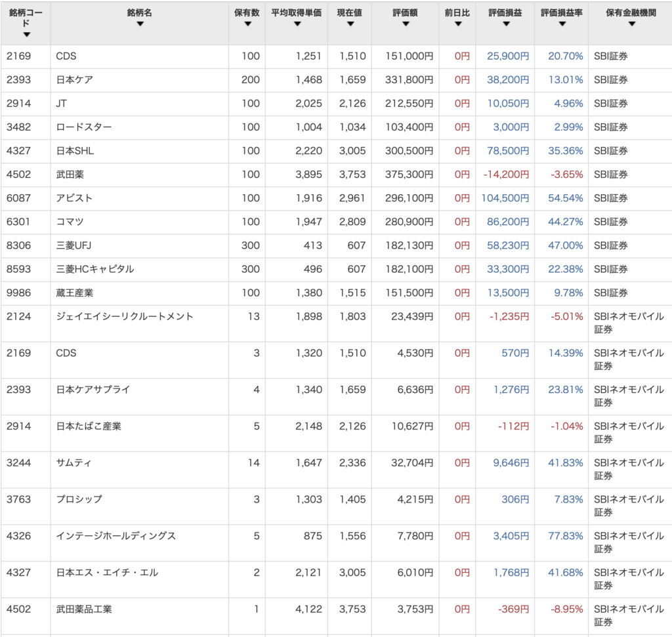Click current price 2,961

coord(352,198)
